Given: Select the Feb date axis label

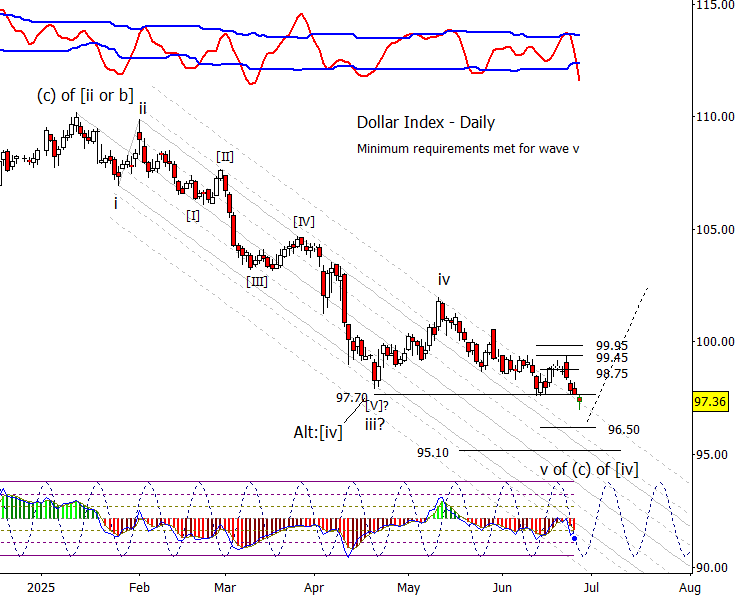Looking at the screenshot, I should click(x=139, y=588).
